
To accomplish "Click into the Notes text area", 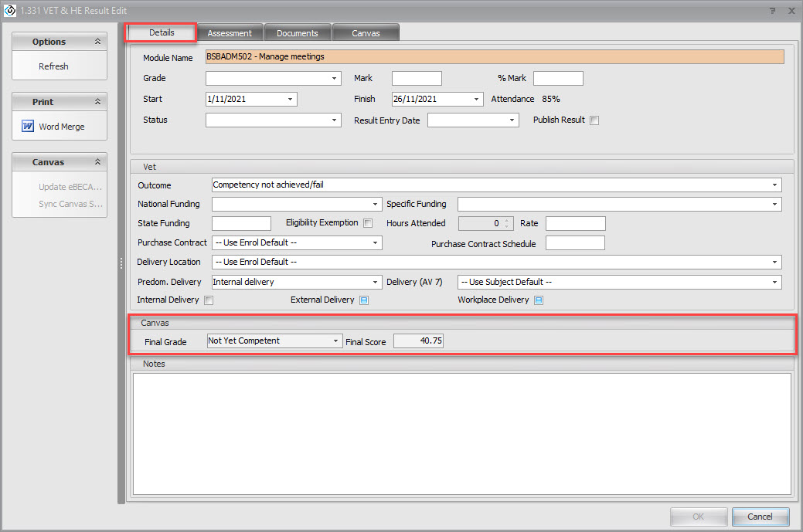I will pyautogui.click(x=461, y=432).
